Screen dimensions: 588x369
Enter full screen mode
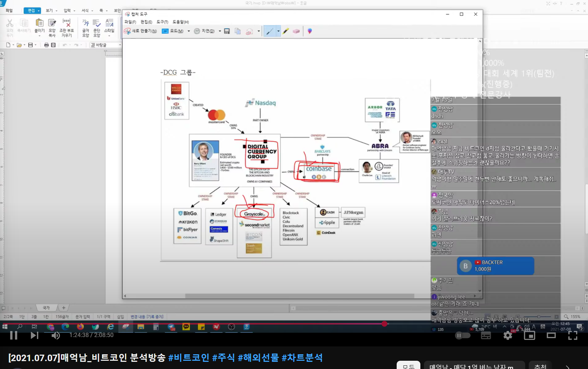click(x=573, y=336)
